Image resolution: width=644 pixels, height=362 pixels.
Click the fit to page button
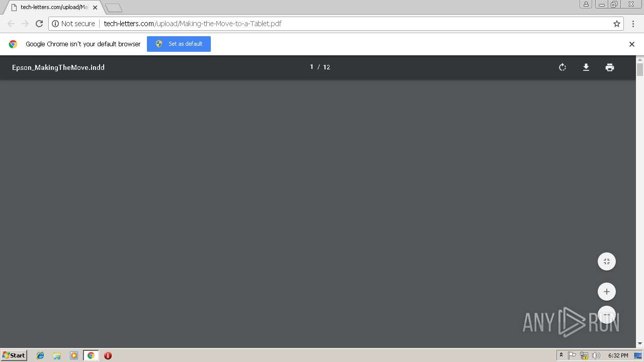coord(607,261)
